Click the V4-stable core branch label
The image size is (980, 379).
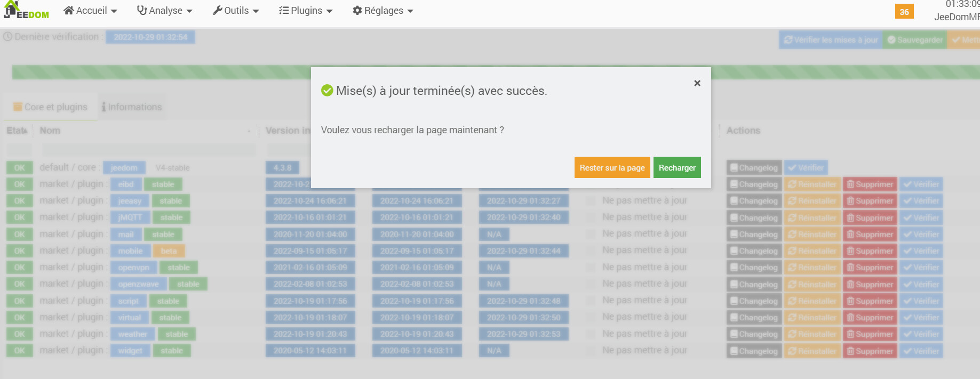click(172, 168)
